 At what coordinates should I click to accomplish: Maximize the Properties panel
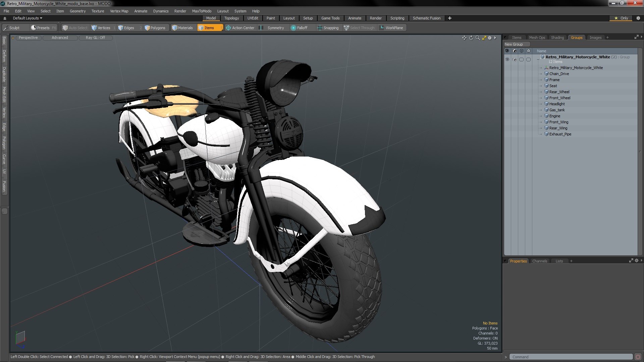(x=631, y=260)
